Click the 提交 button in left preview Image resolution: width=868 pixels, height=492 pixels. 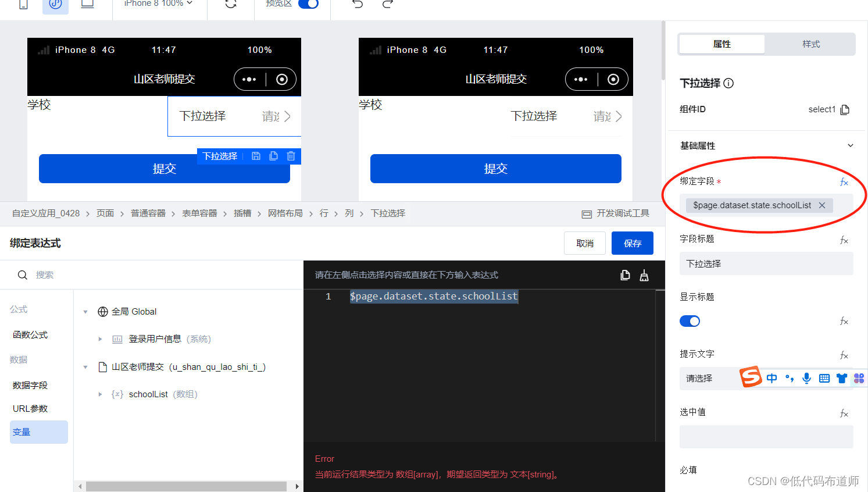tap(165, 169)
